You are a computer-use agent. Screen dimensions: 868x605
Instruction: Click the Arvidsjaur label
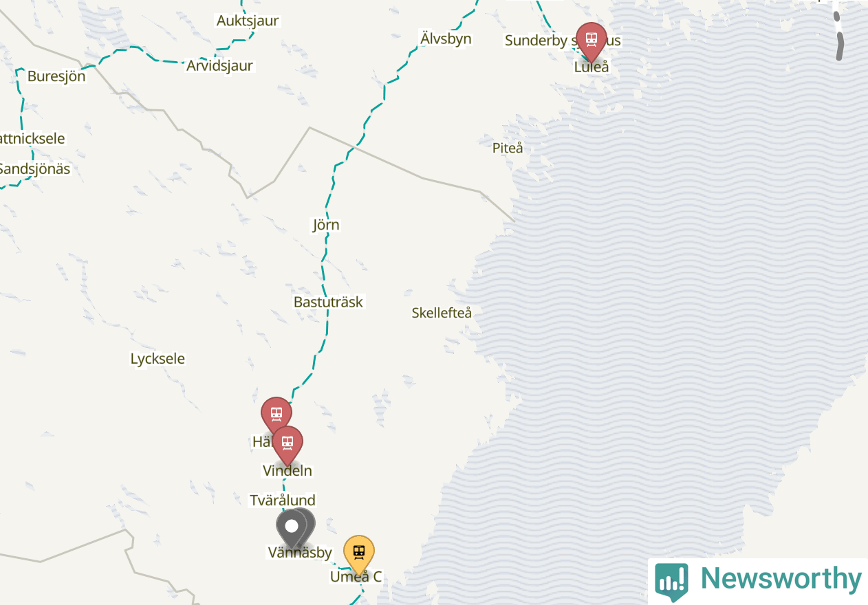(220, 66)
